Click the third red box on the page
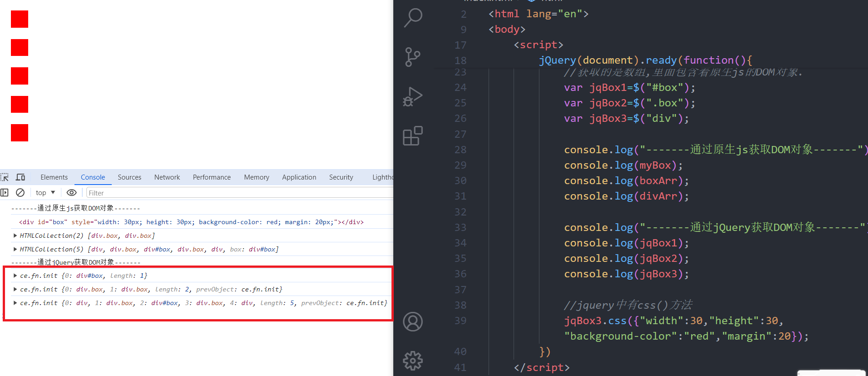Image resolution: width=868 pixels, height=376 pixels. (x=20, y=76)
